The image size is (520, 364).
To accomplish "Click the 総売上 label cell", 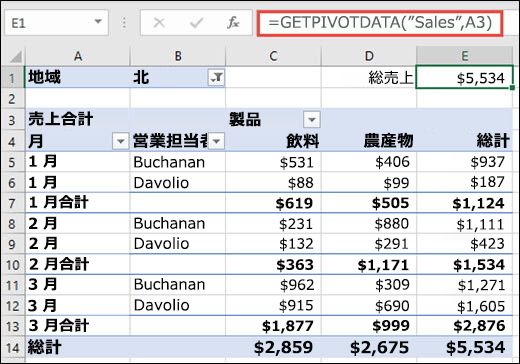I will click(369, 78).
